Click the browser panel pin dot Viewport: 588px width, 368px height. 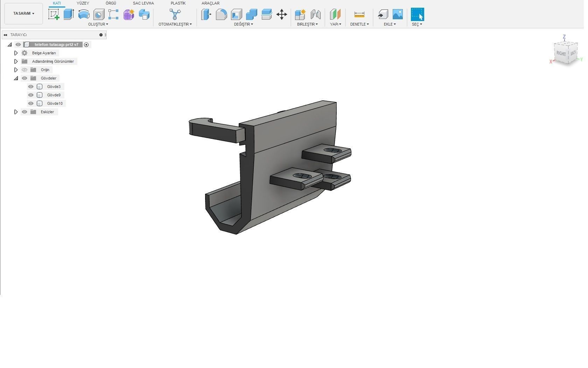pyautogui.click(x=101, y=35)
